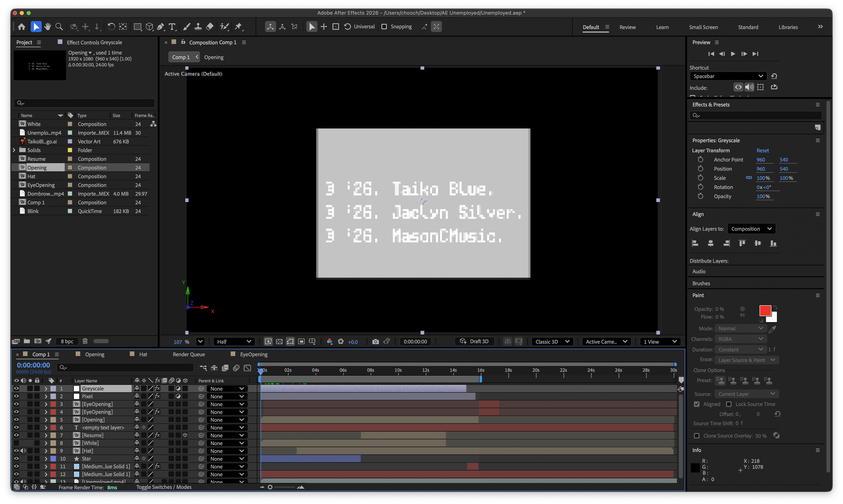The height and width of the screenshot is (504, 843).
Task: Expand the Solids folder
Action: pyautogui.click(x=14, y=150)
